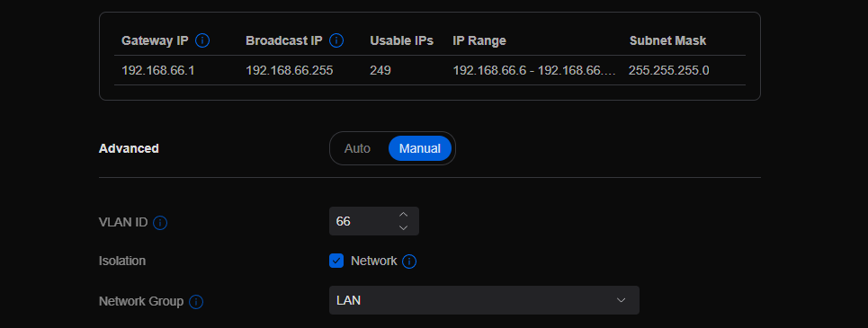Select the gateway address 192.168.66.1 cell

pyautogui.click(x=157, y=70)
